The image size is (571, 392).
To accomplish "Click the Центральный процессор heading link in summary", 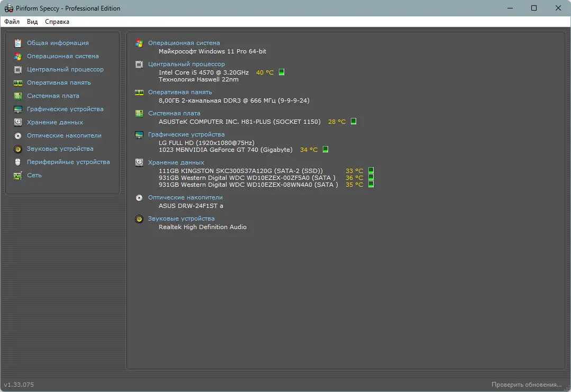I will click(186, 64).
